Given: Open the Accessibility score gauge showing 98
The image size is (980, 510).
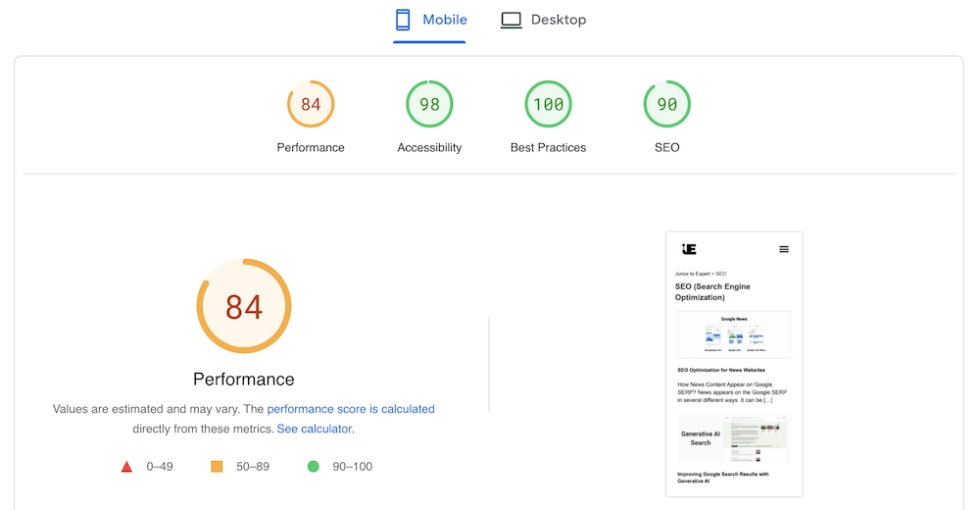Looking at the screenshot, I should tap(429, 104).
